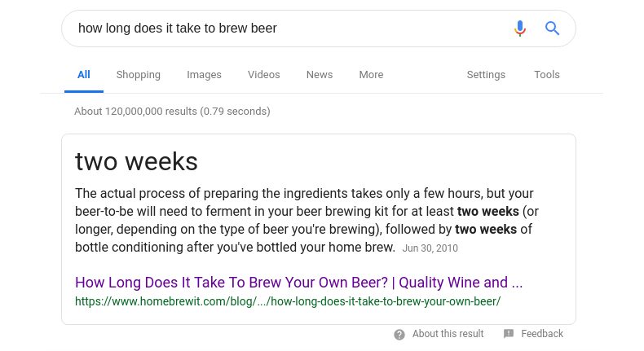Click the 'Feedback' text link
Viewport: 644px width, 351px height.
[542, 334]
